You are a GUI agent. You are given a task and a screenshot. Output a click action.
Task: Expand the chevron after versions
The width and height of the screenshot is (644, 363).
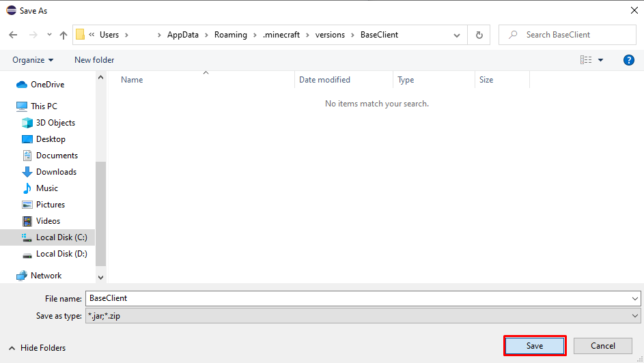pyautogui.click(x=353, y=35)
